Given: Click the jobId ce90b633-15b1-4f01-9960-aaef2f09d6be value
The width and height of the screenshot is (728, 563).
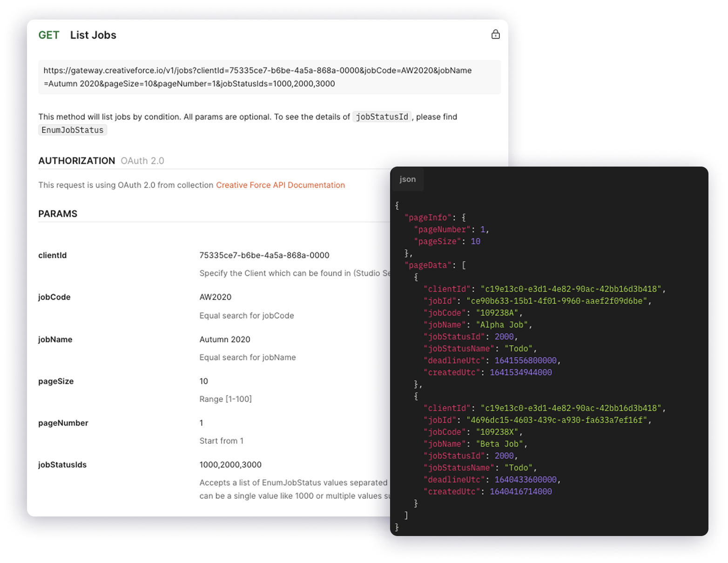Looking at the screenshot, I should point(557,301).
